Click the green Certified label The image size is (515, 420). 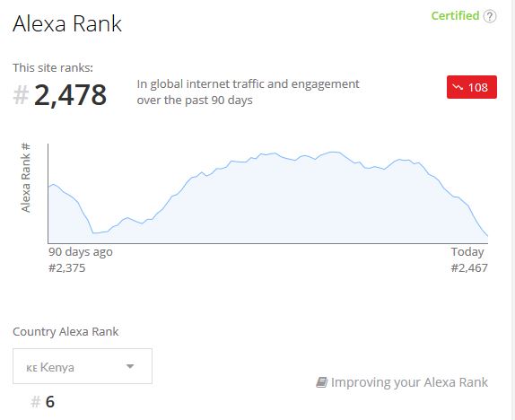(x=455, y=16)
